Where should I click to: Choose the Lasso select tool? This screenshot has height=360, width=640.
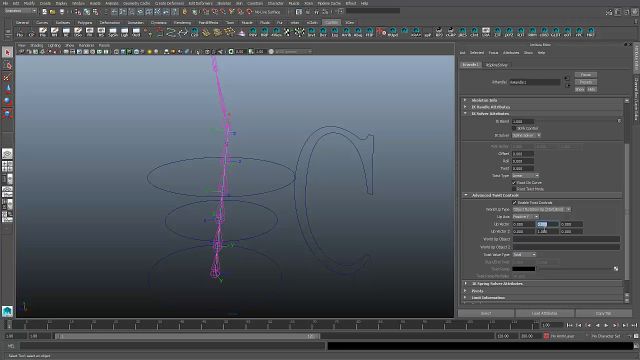(x=7, y=65)
